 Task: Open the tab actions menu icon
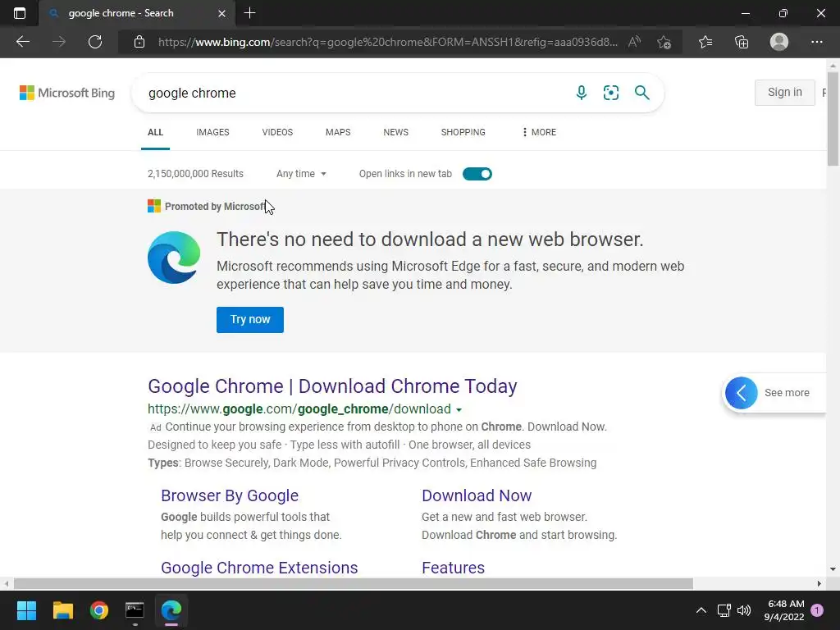coord(20,13)
